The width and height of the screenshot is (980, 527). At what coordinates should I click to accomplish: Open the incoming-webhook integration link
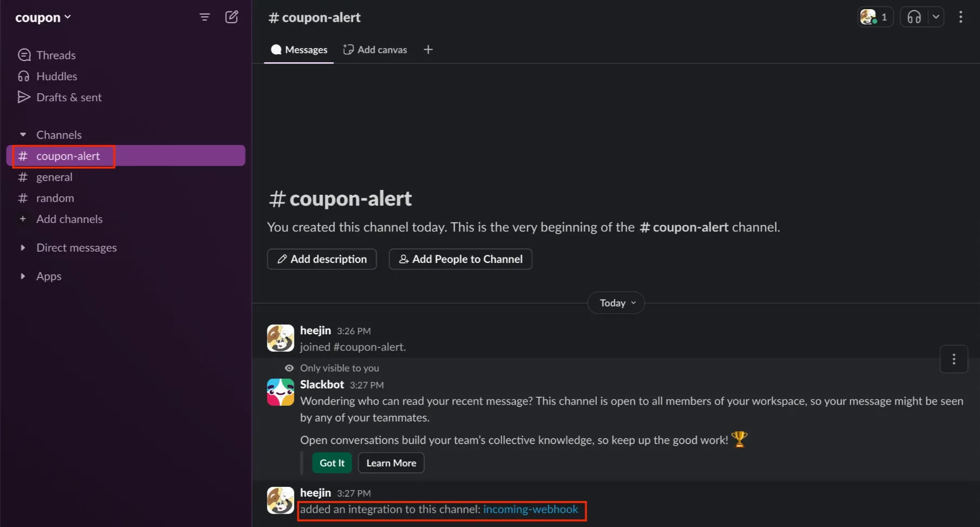click(x=530, y=509)
